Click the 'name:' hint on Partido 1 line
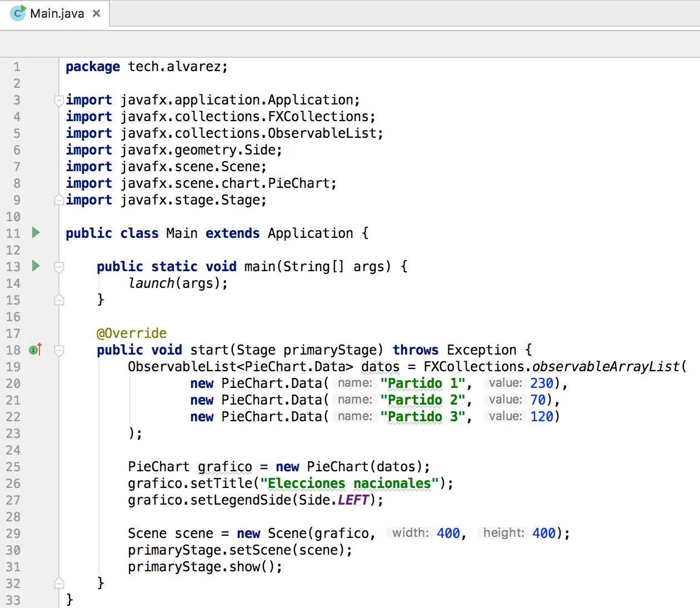 pyautogui.click(x=354, y=383)
